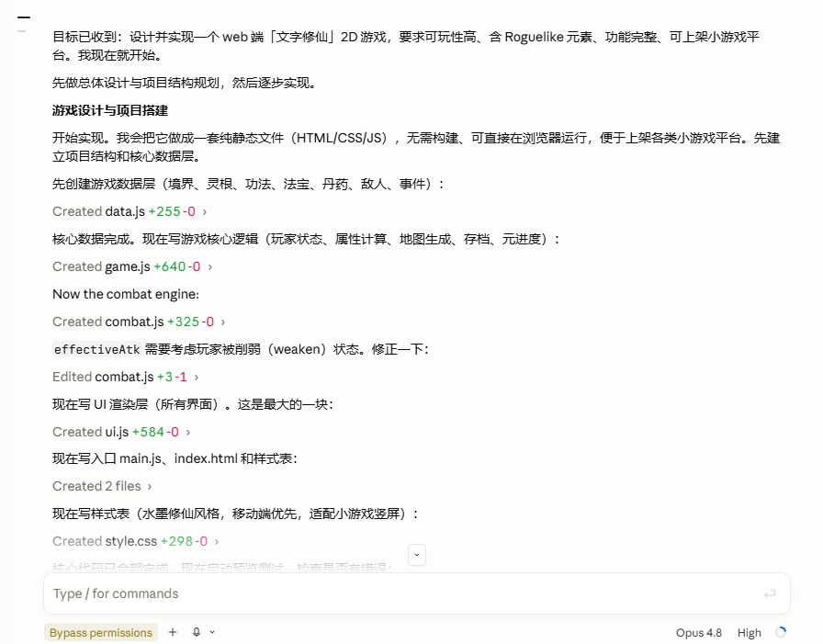Change the High effort level setting

tap(749, 632)
